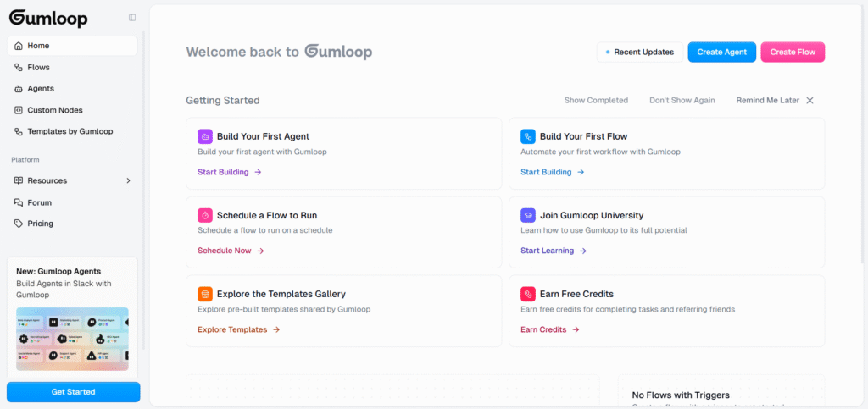Click the arrow next to Earn Credits
The height and width of the screenshot is (409, 868).
pyautogui.click(x=576, y=330)
